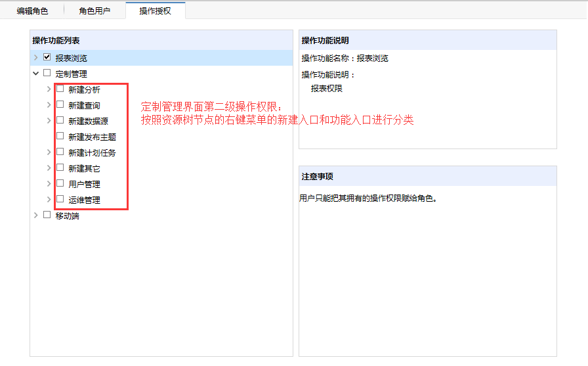Select the 操作授权 tab
Screen dimensions: 588x366
pyautogui.click(x=156, y=11)
